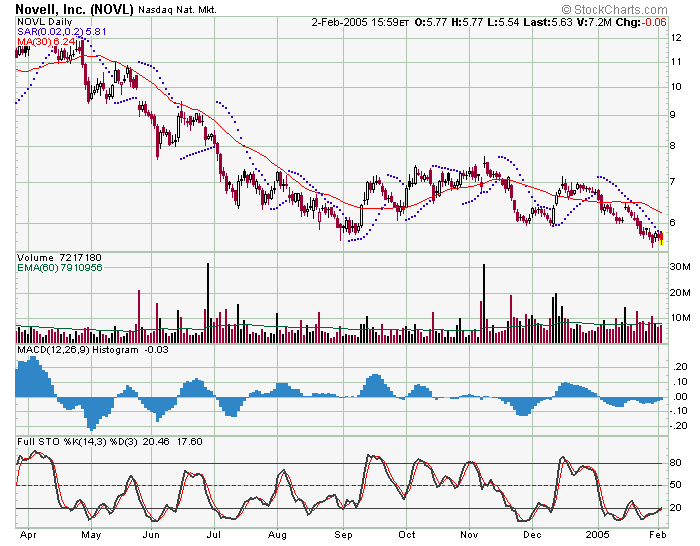Click the stochastic value '17.60'
The height and width of the screenshot is (546, 700).
click(189, 442)
